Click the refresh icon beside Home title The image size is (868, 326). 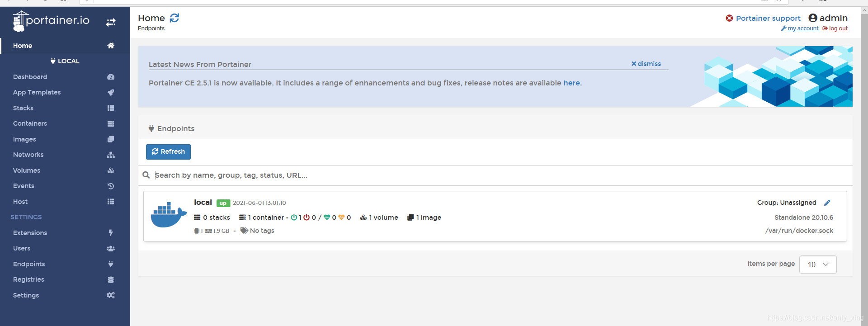tap(175, 18)
